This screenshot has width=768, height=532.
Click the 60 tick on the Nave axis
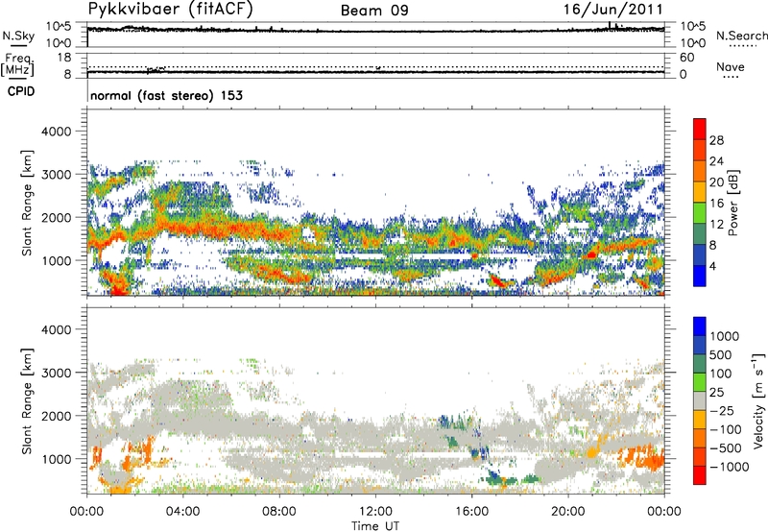(686, 58)
